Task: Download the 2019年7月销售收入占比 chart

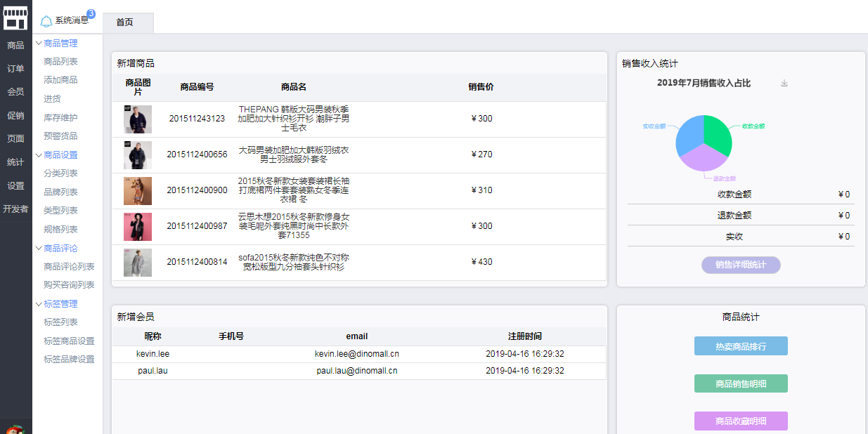Action: (x=784, y=83)
